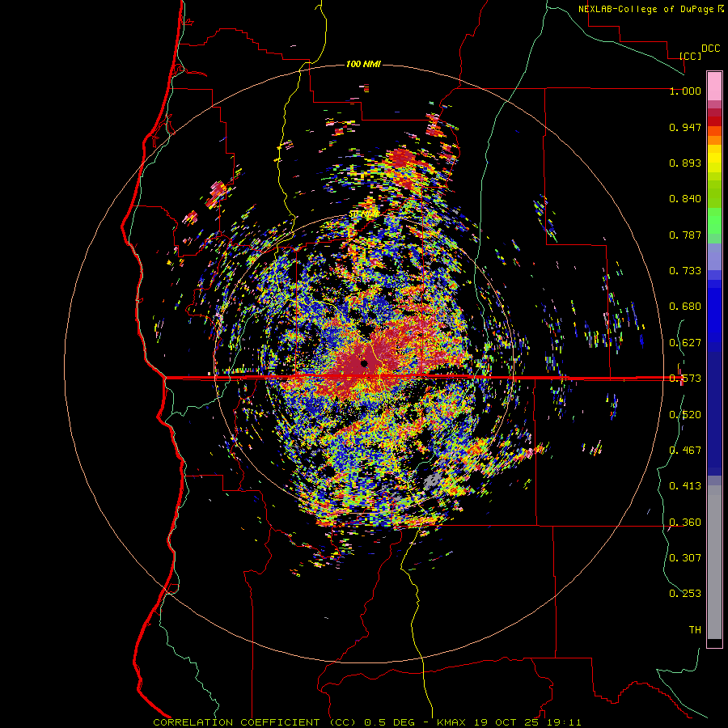Click the 0.413 value on the color scale
The width and height of the screenshot is (728, 728).
(685, 486)
